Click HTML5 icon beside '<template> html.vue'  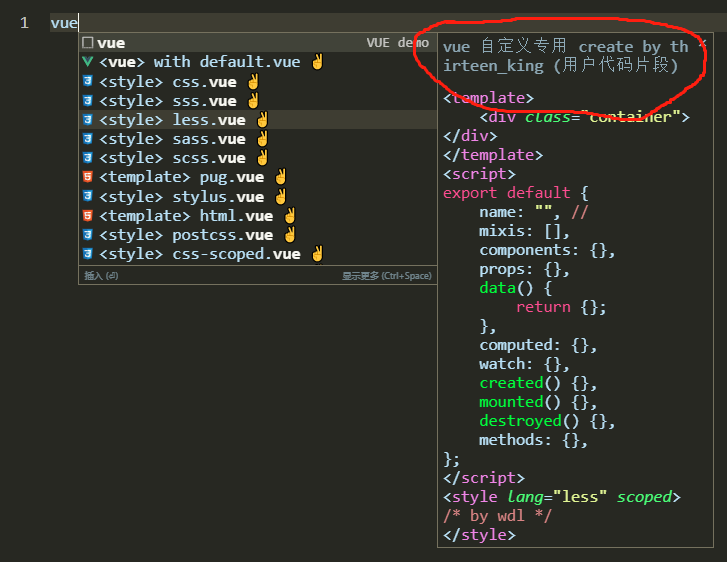88,216
